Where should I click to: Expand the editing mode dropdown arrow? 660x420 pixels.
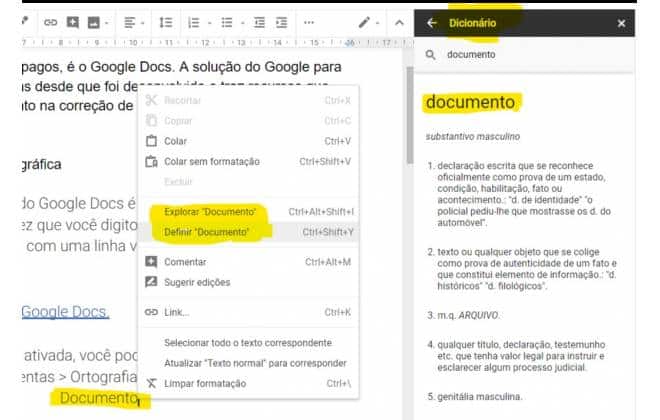pyautogui.click(x=377, y=23)
